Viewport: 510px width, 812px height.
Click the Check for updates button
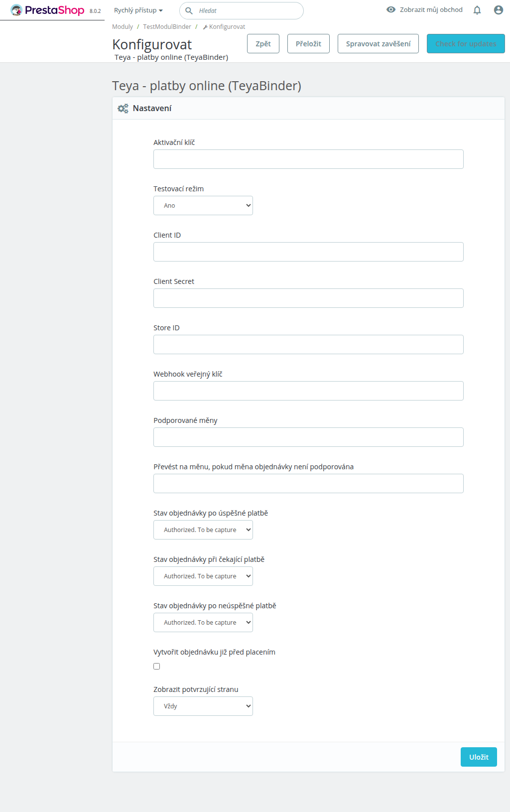tap(466, 43)
